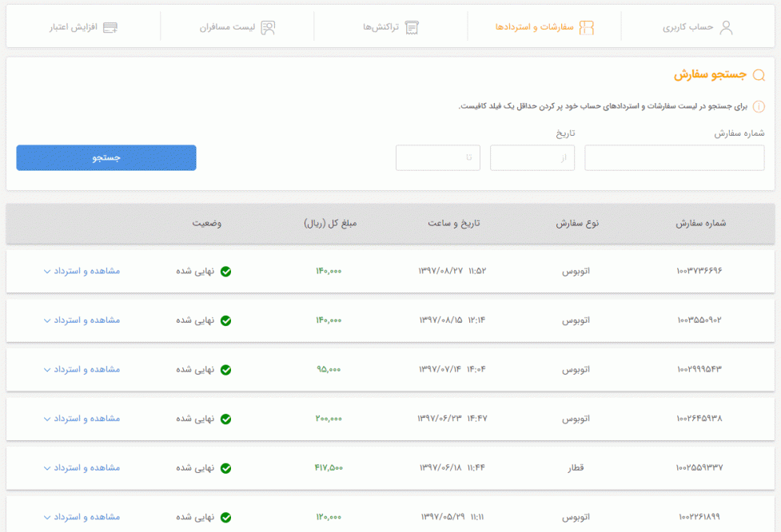Click the تاریخ و ساعت column header
The width and height of the screenshot is (781, 532).
click(454, 224)
